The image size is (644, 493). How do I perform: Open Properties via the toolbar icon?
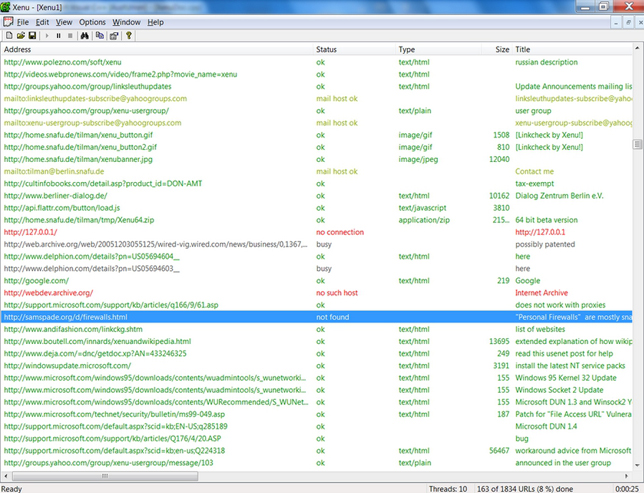click(x=114, y=36)
